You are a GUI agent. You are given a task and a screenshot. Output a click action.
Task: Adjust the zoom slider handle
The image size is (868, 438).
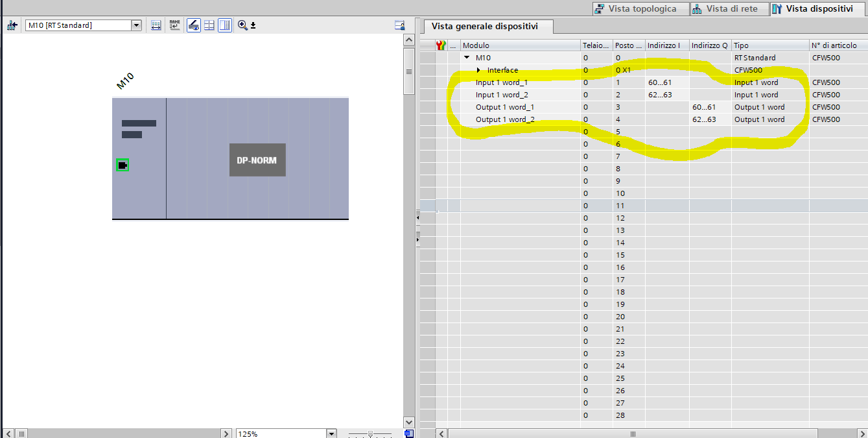(x=370, y=433)
